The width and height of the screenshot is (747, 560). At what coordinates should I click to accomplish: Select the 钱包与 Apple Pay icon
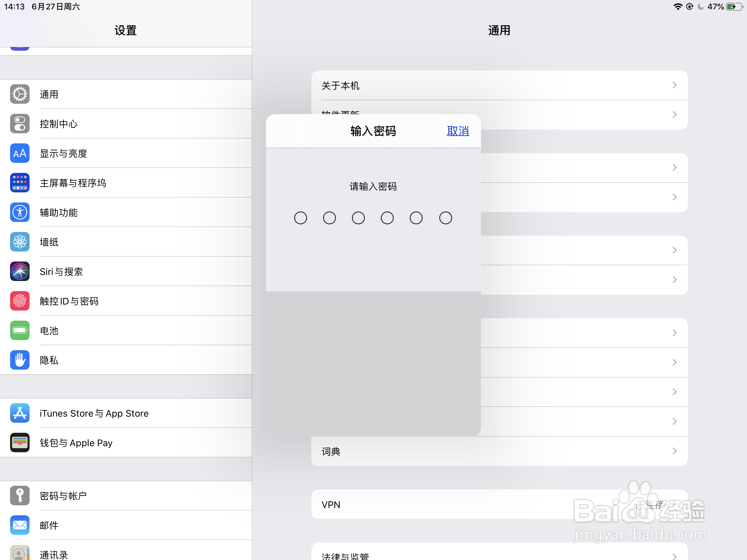(19, 442)
